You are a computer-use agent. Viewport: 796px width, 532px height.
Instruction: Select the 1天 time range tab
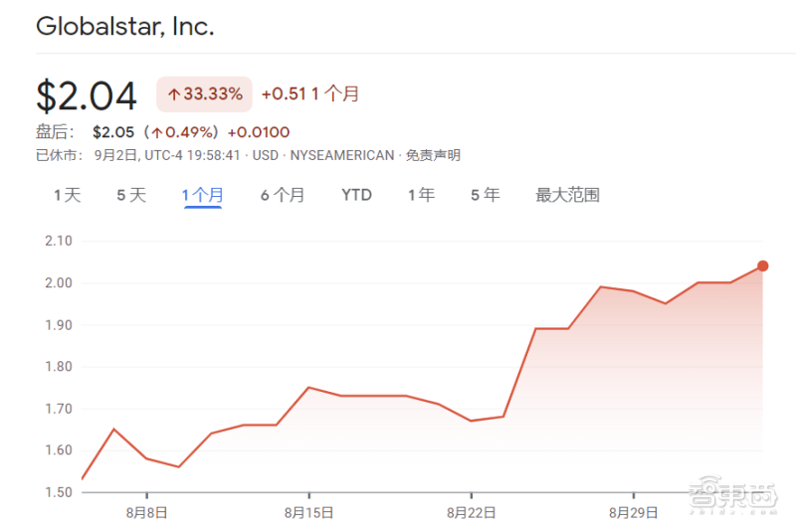pyautogui.click(x=68, y=195)
